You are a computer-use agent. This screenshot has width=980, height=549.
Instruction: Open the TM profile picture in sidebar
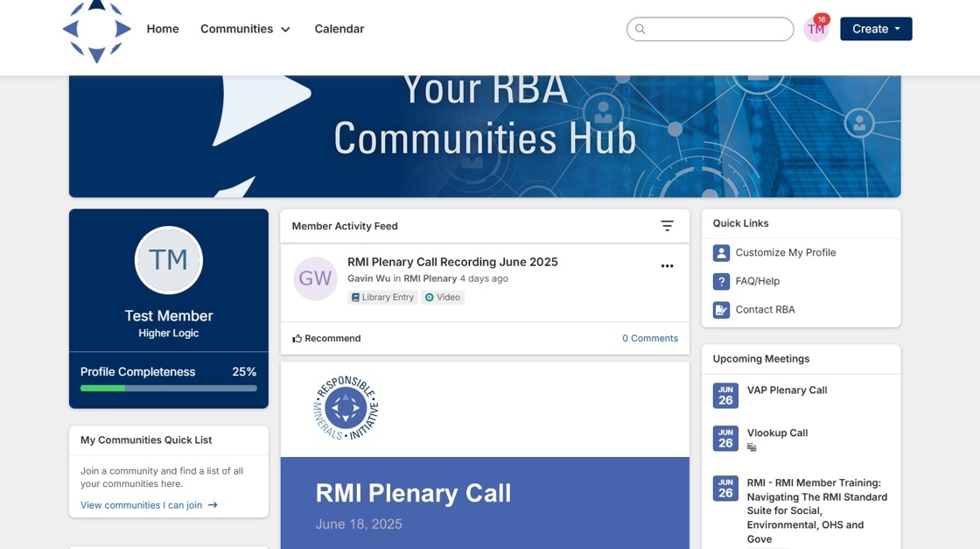point(169,260)
